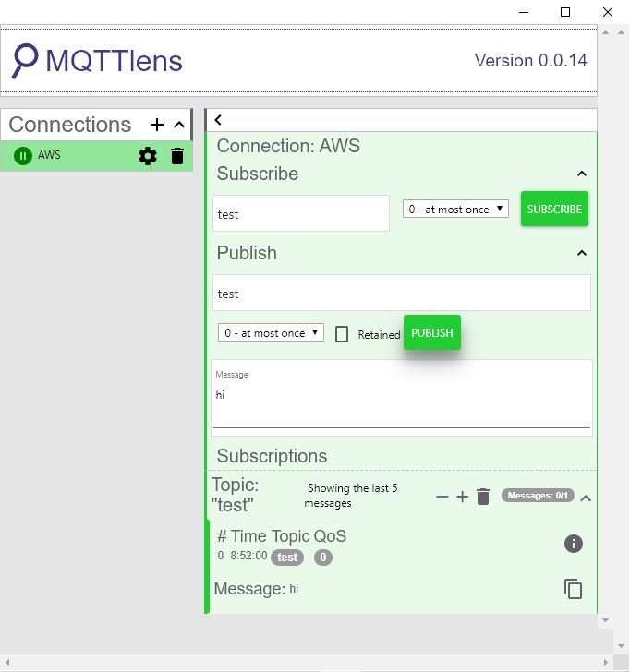
Task: Click the Messages 0/1 badge
Action: pos(538,496)
